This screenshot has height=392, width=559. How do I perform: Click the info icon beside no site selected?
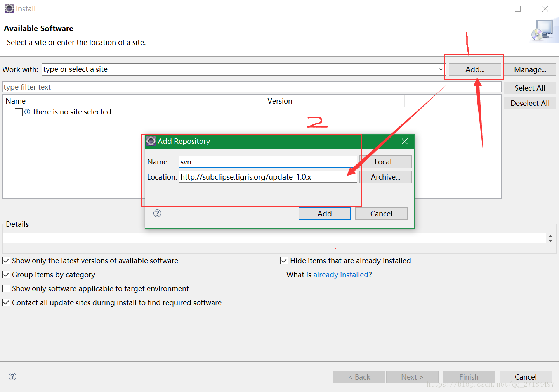[x=27, y=112]
